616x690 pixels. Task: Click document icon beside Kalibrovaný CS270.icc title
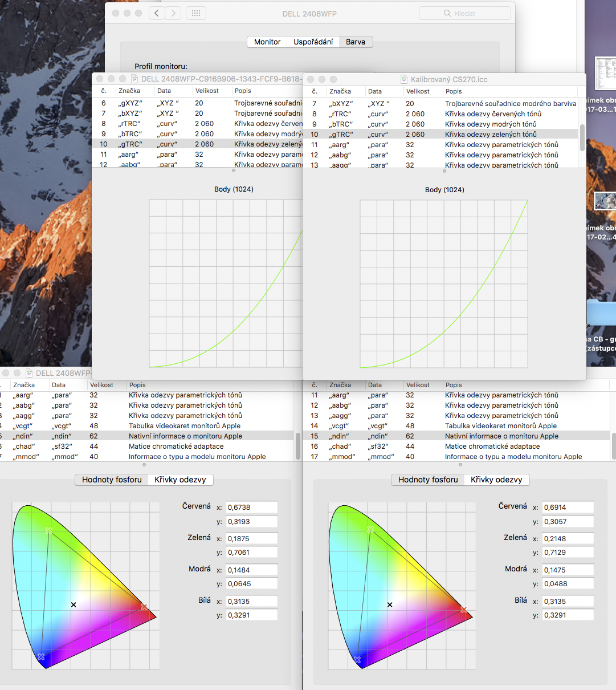[404, 79]
